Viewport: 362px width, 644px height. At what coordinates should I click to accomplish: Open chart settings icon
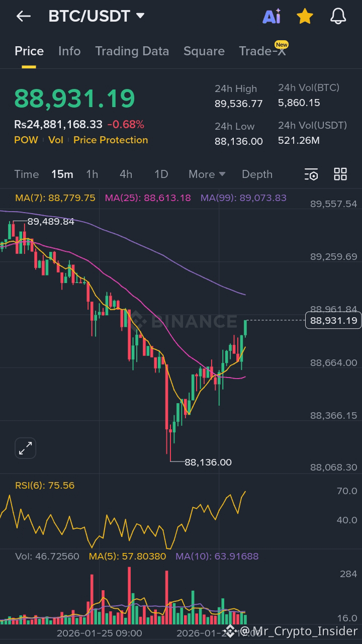pyautogui.click(x=311, y=174)
